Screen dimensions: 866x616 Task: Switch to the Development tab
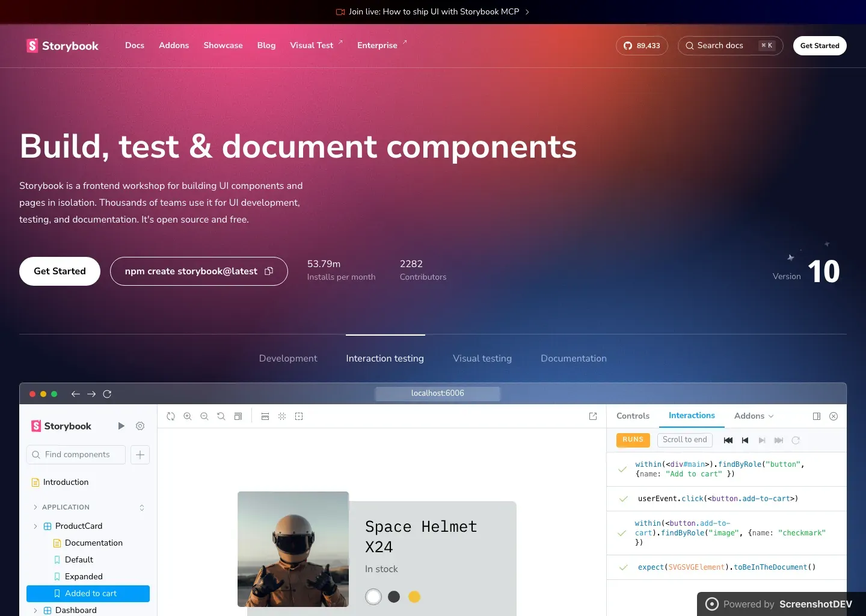click(288, 359)
